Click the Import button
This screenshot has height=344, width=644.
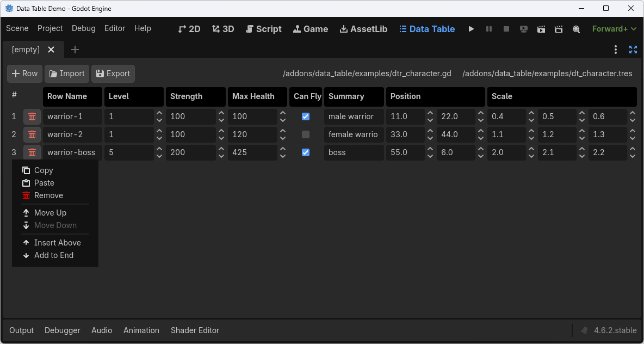click(x=66, y=73)
